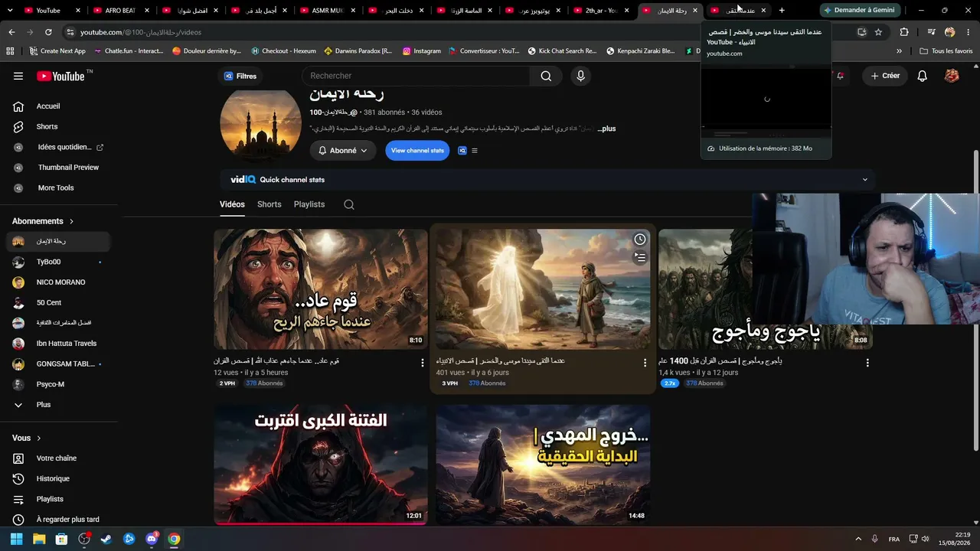Image resolution: width=980 pixels, height=551 pixels.
Task: Search within the channel using the magnifier
Action: (x=349, y=204)
